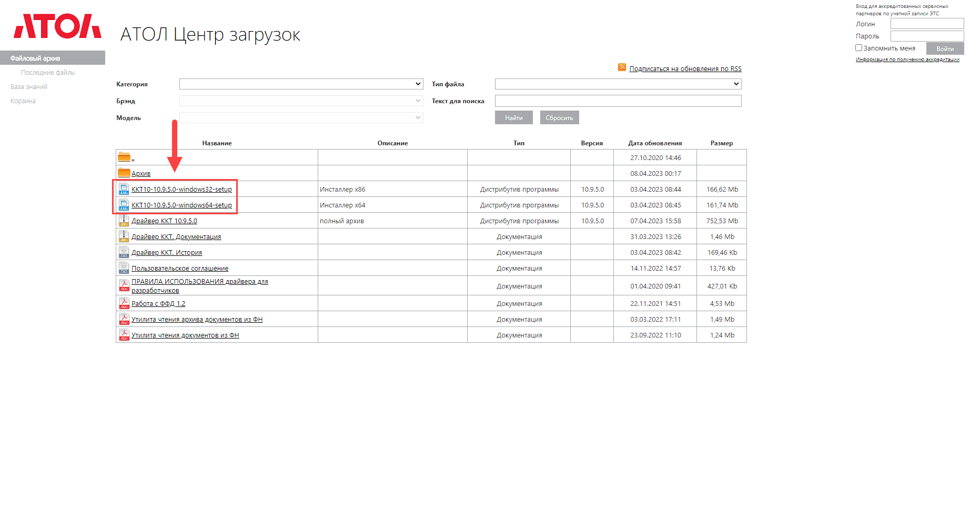980x506 pixels.
Task: Click the parent directory folder icon
Action: pyautogui.click(x=124, y=157)
